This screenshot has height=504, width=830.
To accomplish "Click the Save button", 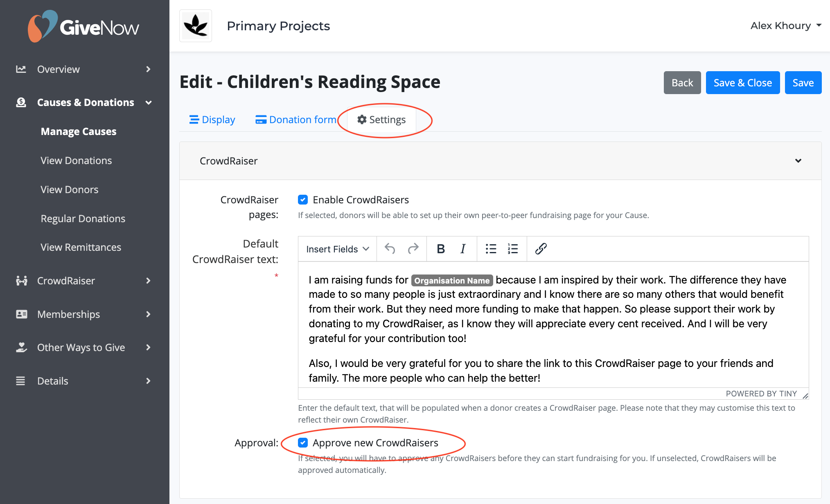I will click(x=803, y=83).
